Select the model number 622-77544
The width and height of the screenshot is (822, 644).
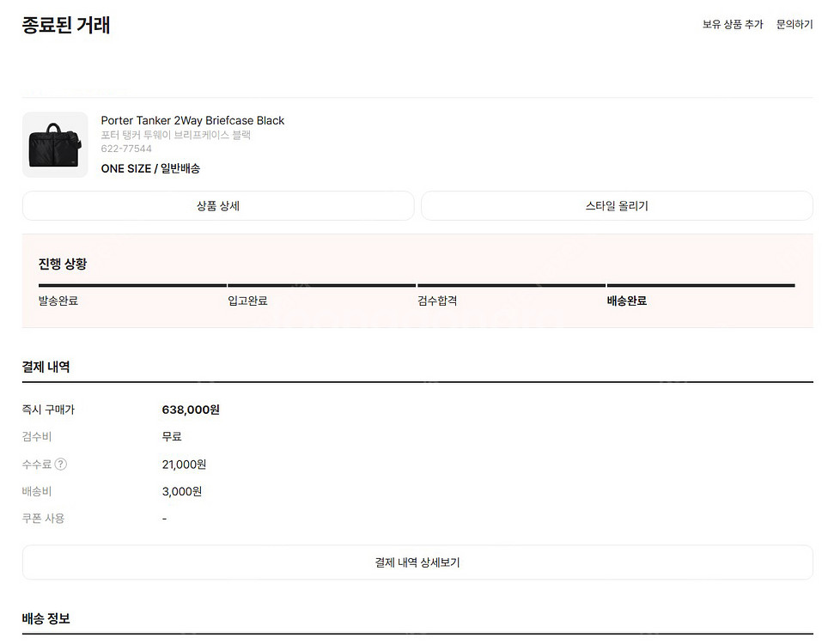(x=126, y=149)
